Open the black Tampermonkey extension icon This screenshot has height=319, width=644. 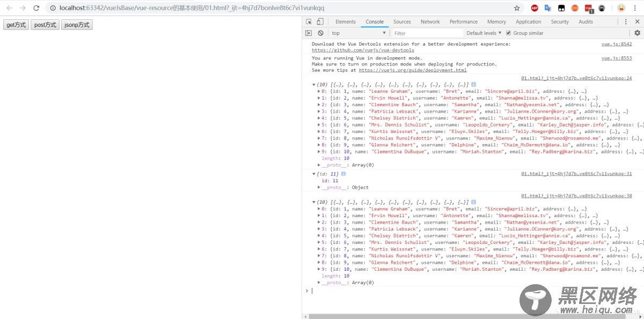tap(561, 8)
